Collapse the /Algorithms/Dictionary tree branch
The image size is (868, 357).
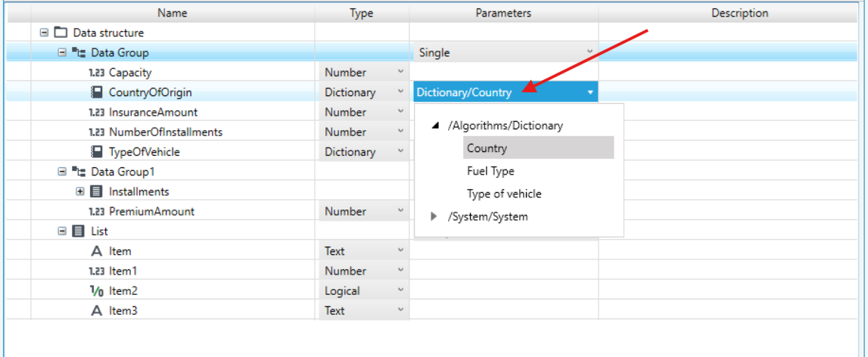click(x=435, y=126)
